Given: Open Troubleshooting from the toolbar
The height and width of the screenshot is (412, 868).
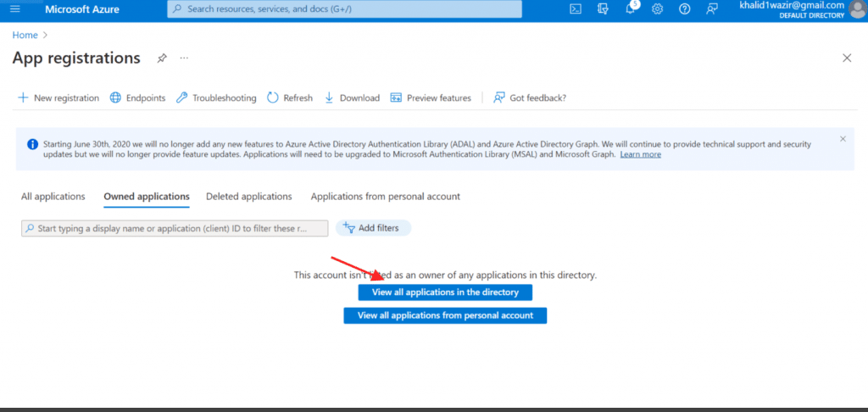Looking at the screenshot, I should coord(216,98).
